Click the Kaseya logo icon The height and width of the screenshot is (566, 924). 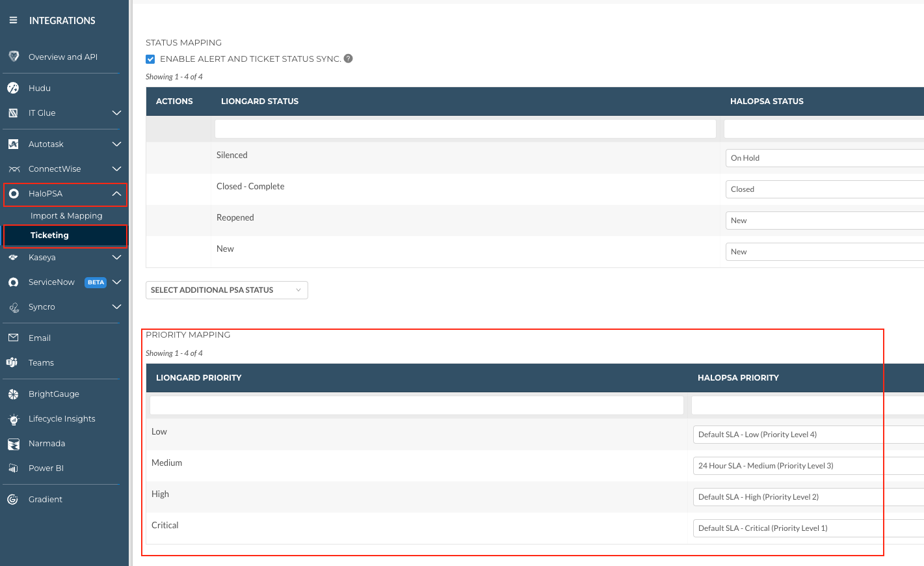coord(13,257)
